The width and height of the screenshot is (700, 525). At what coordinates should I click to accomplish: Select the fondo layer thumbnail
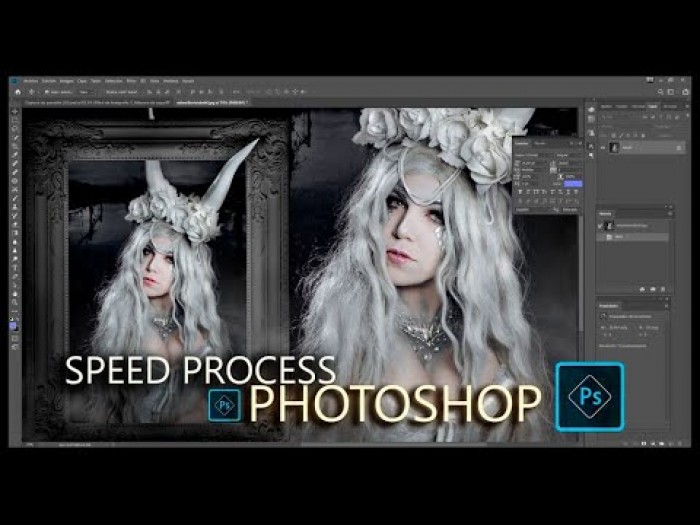tap(614, 148)
